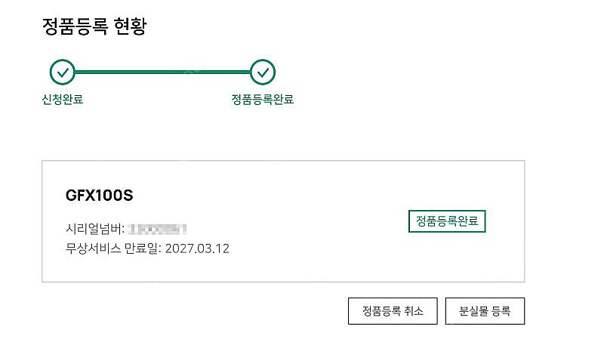Click the checkmark inside the last step circle
The width and height of the screenshot is (604, 364).
tap(263, 72)
